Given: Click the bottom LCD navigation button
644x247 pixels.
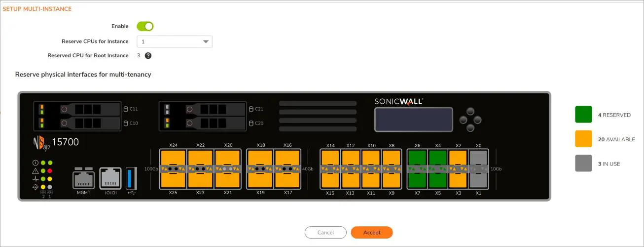Looking at the screenshot, I should pyautogui.click(x=470, y=128).
